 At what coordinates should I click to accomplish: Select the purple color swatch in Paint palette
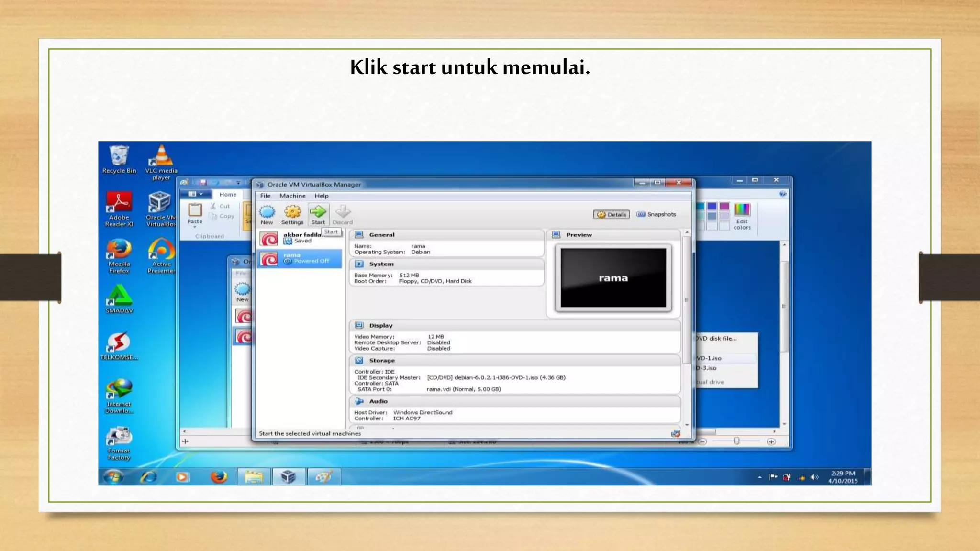pyautogui.click(x=724, y=206)
